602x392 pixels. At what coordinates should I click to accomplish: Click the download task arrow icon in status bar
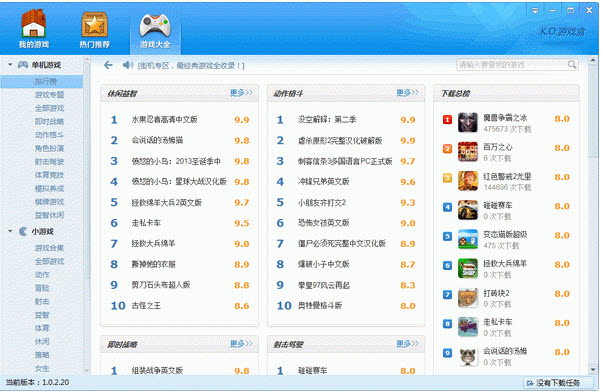530,383
